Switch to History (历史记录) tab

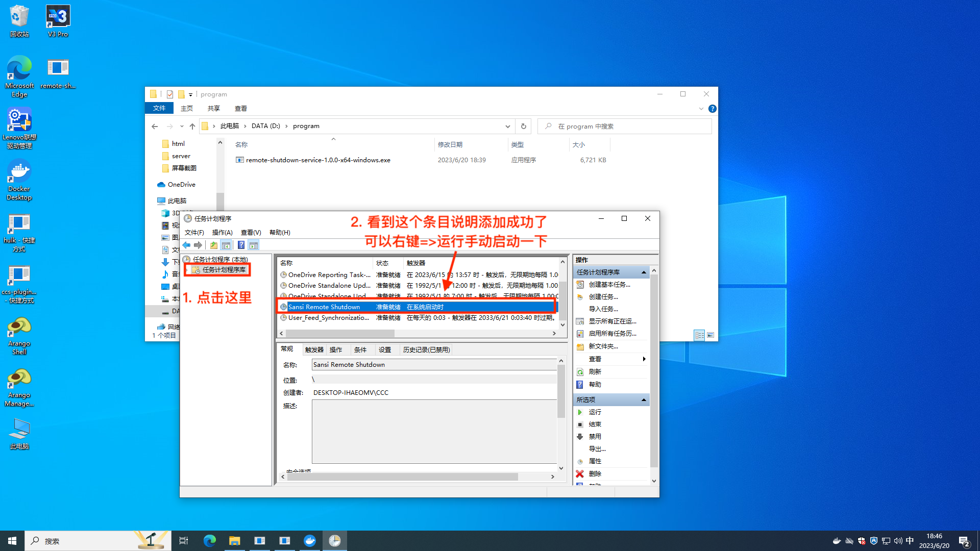[x=427, y=350]
